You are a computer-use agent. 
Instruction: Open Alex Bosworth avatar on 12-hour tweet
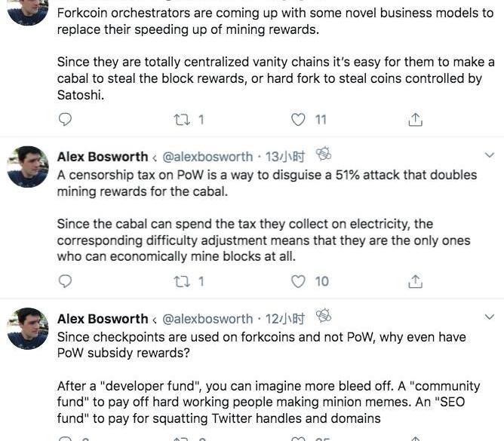(28, 329)
